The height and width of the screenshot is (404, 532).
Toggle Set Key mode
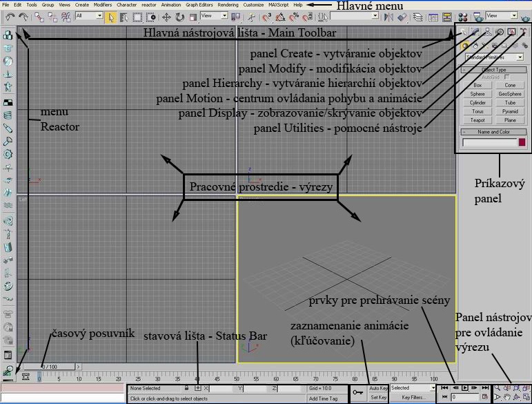coord(378,397)
